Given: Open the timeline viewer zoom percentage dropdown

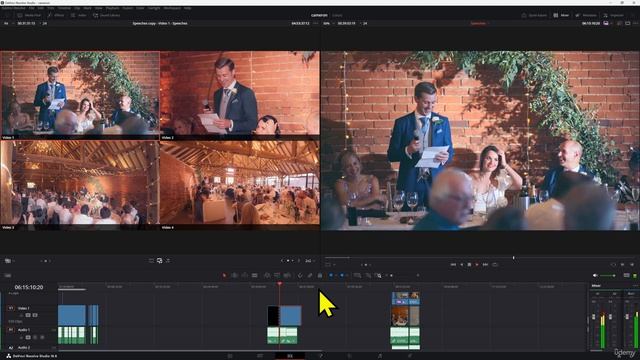Looking at the screenshot, I should (x=328, y=23).
